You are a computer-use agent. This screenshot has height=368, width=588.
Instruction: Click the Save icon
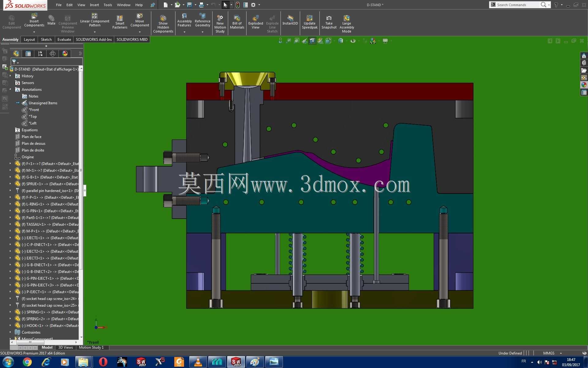pos(190,5)
